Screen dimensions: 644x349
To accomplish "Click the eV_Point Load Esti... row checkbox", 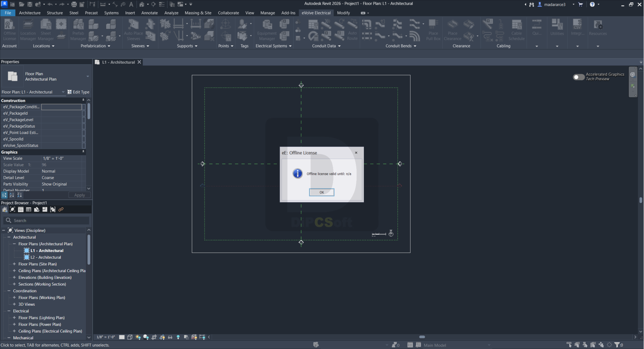I will [x=84, y=133].
